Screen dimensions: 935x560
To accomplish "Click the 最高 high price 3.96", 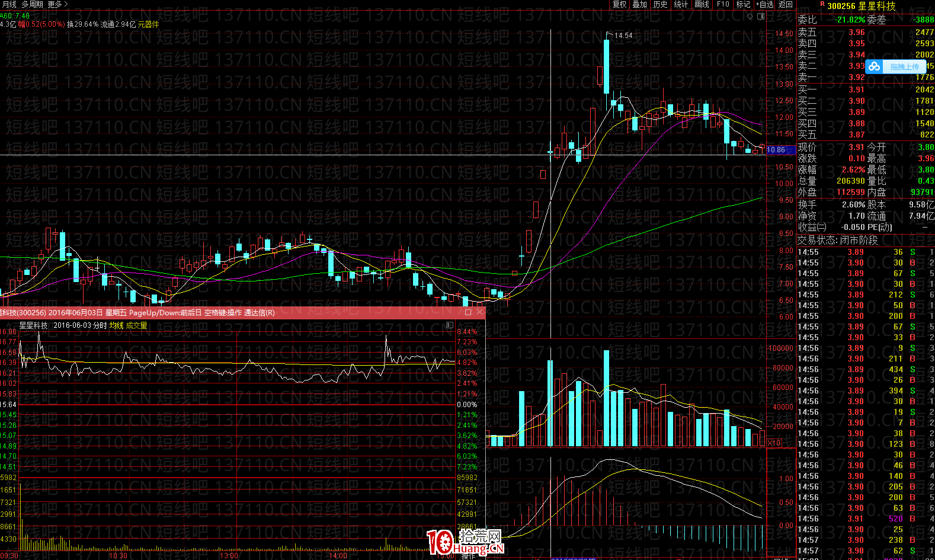I will [926, 158].
